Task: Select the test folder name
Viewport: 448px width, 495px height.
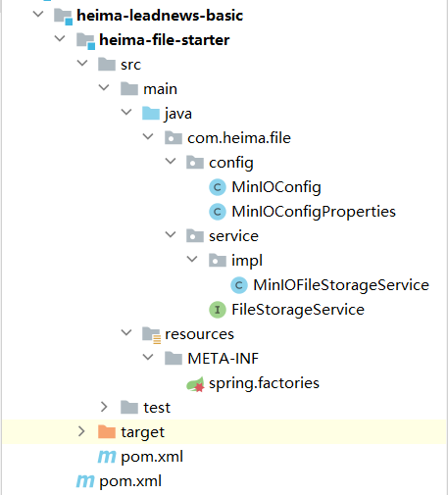Action: click(x=157, y=408)
